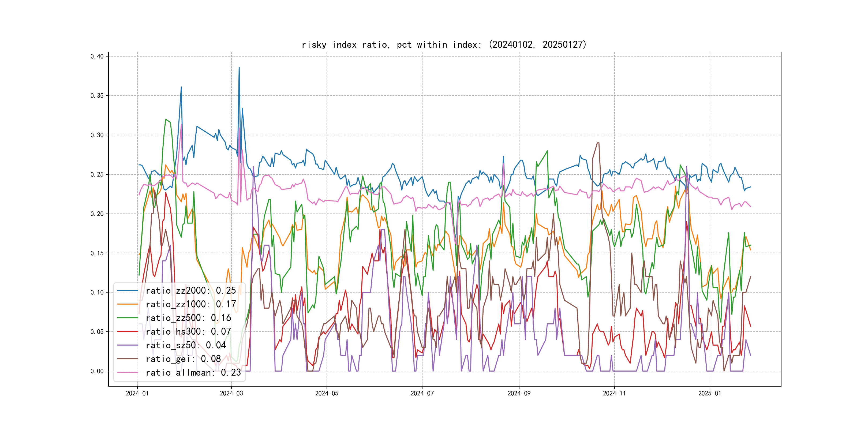Select the 'ratio_zz2000: 0.25' legend label

tap(191, 290)
